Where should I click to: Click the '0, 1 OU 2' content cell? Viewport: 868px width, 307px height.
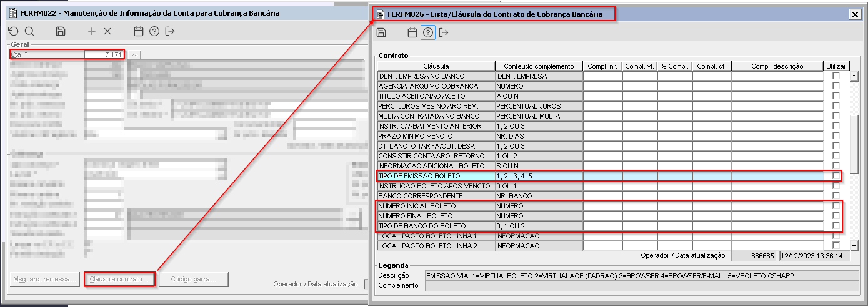pos(539,226)
